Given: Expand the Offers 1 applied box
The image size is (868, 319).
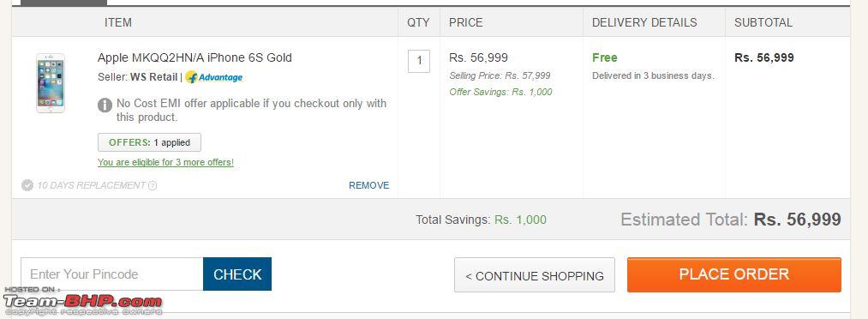Looking at the screenshot, I should tap(149, 142).
